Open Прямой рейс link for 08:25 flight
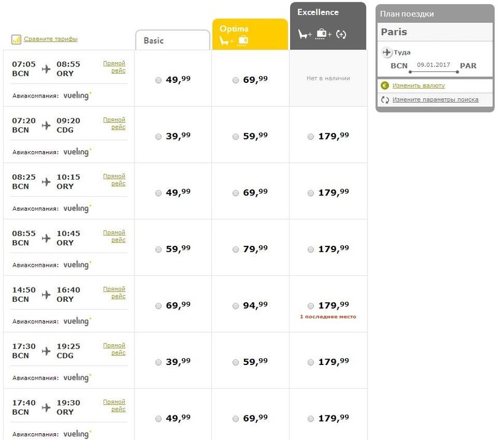The height and width of the screenshot is (440, 504). (114, 180)
